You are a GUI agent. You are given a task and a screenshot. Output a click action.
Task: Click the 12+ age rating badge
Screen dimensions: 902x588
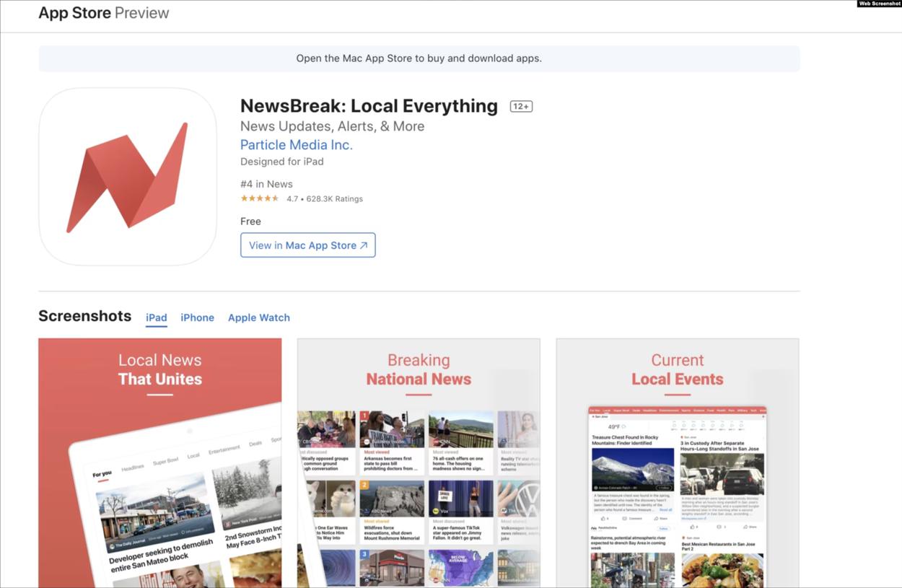[x=521, y=106]
